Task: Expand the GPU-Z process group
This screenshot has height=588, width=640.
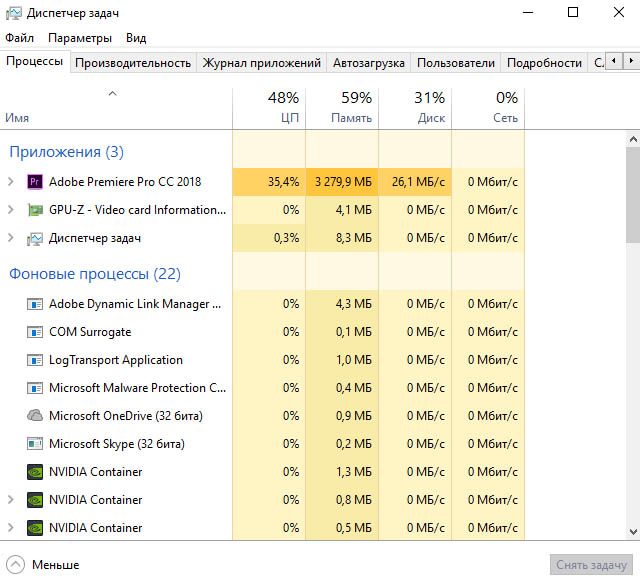Action: click(11, 210)
